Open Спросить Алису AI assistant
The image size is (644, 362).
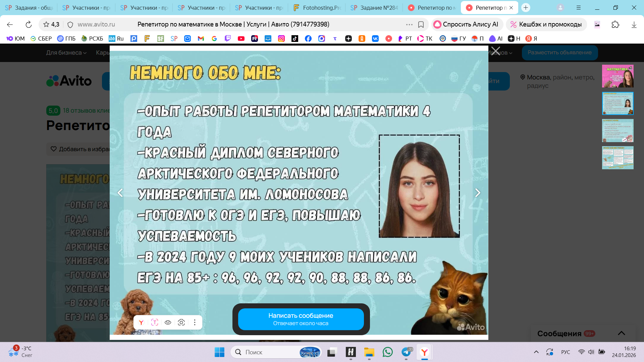click(467, 24)
